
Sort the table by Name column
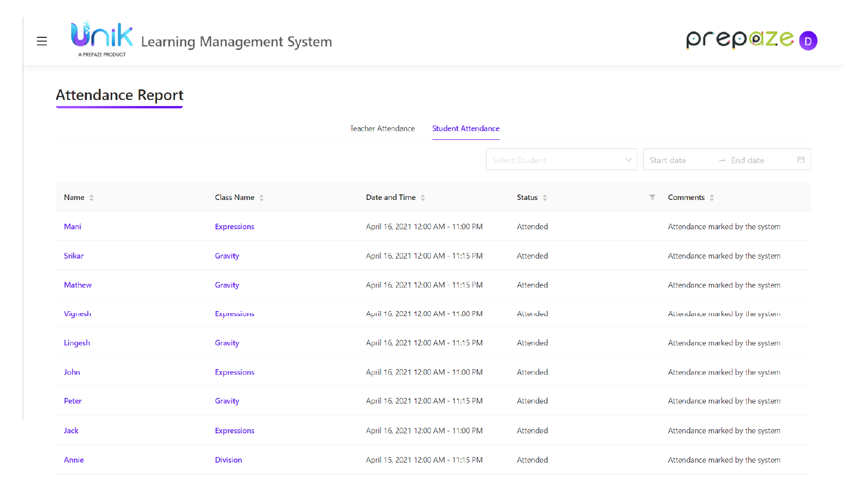tap(91, 197)
